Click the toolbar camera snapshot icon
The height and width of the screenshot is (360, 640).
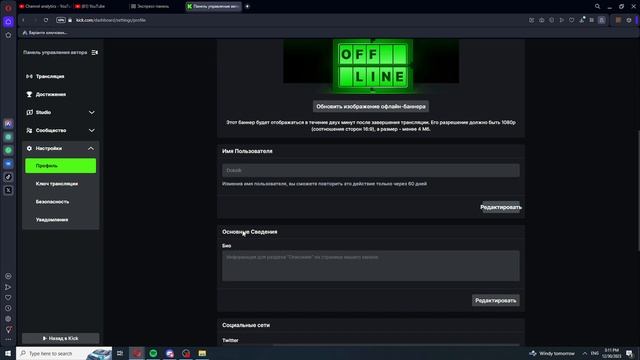point(542,20)
